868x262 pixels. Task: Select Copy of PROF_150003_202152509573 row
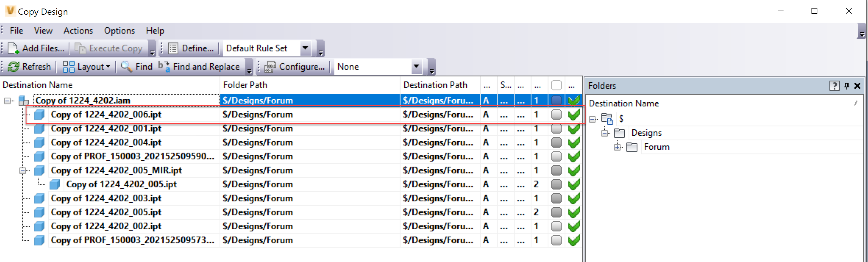coord(132,240)
